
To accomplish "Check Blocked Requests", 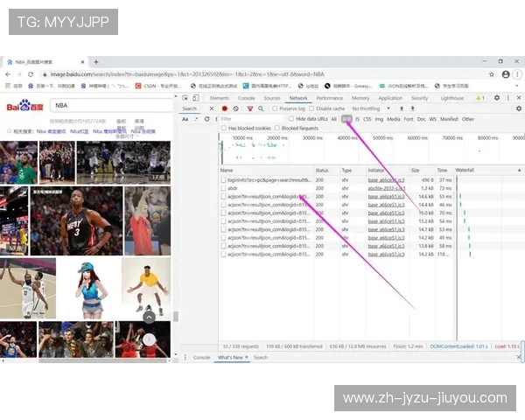I will (x=276, y=129).
